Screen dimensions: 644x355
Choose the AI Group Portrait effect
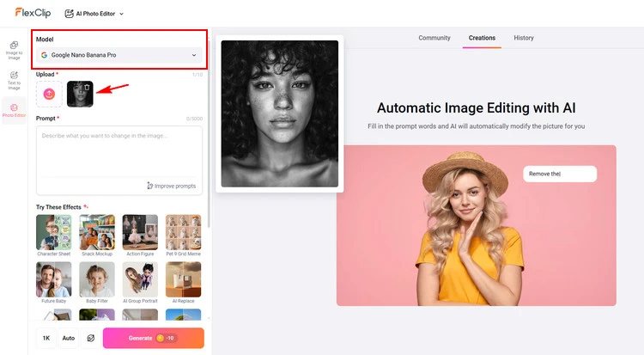pyautogui.click(x=140, y=283)
